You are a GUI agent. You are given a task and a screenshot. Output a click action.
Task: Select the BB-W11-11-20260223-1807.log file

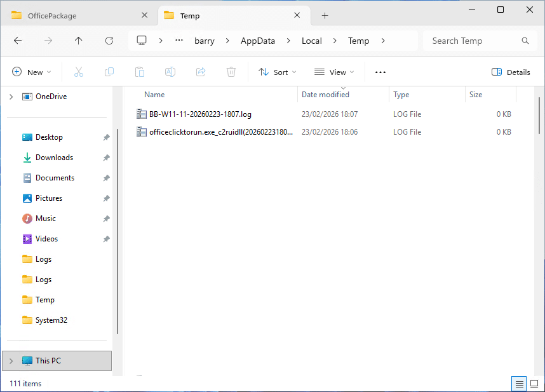200,114
